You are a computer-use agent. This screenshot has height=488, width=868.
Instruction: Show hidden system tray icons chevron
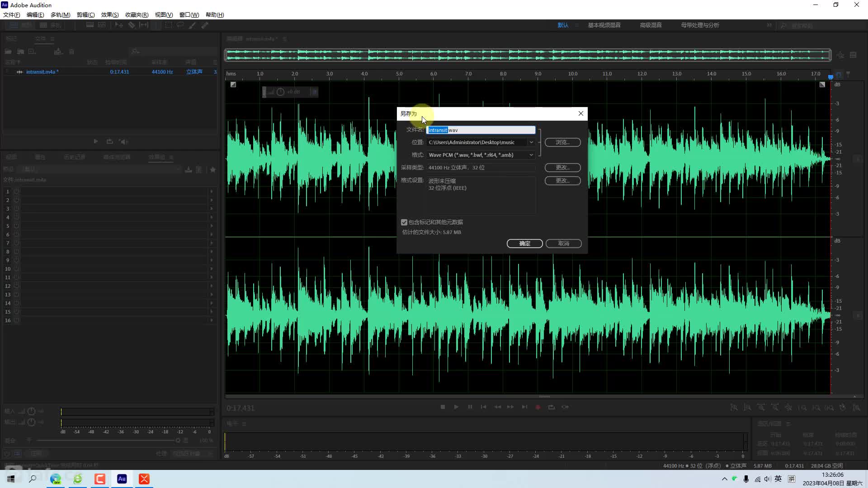[x=724, y=479]
